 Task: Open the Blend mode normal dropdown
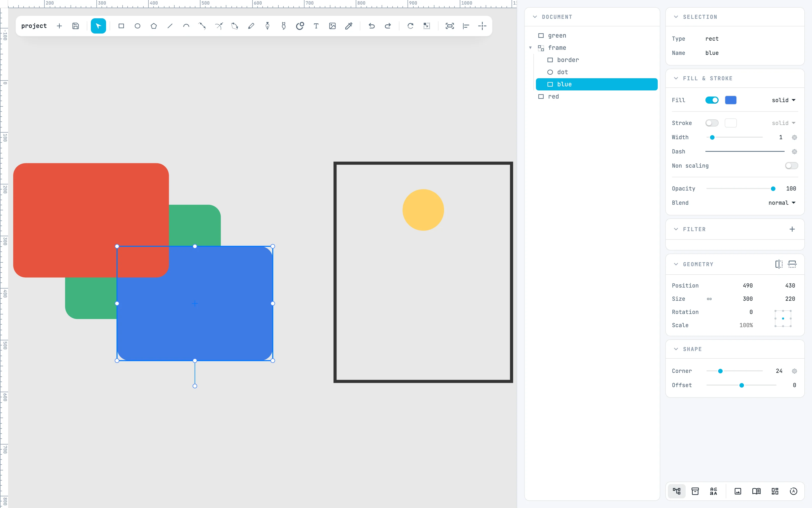(x=782, y=203)
